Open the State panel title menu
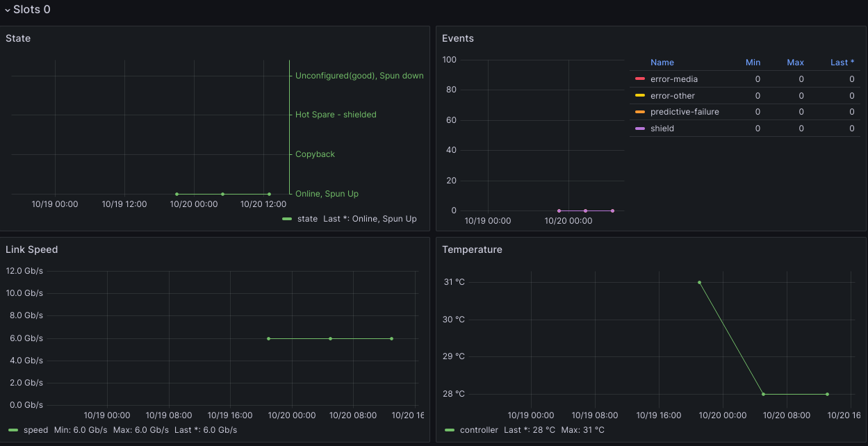Image resolution: width=868 pixels, height=446 pixels. 18,38
